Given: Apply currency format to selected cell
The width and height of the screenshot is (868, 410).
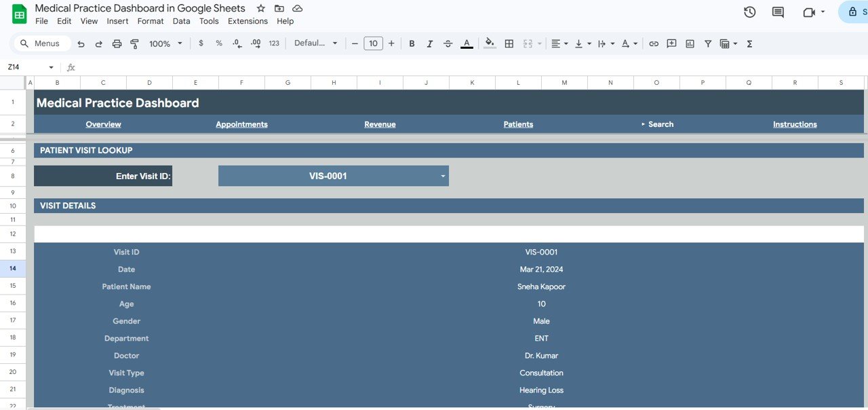Looking at the screenshot, I should click(201, 43).
